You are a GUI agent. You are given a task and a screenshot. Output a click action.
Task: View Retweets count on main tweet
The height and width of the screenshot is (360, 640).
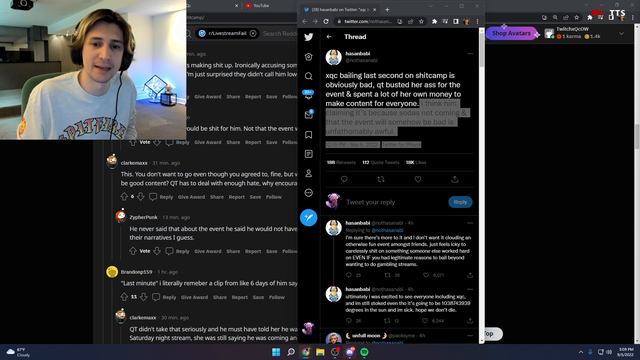click(341, 162)
